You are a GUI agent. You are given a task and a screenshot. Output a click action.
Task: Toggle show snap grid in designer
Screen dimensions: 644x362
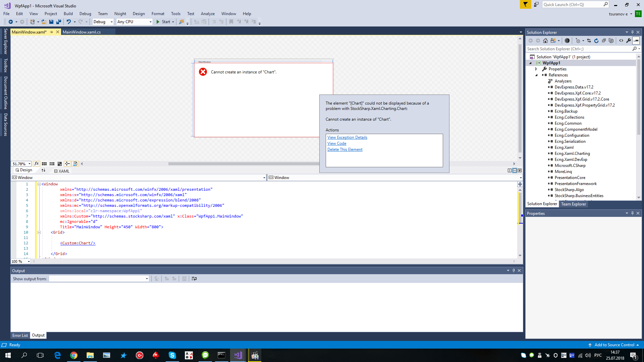click(44, 164)
